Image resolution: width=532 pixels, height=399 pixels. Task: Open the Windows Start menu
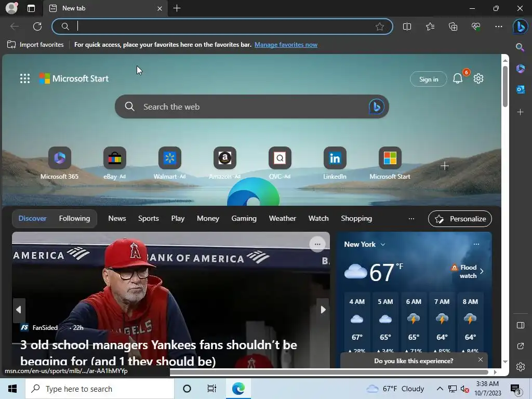[x=12, y=389]
